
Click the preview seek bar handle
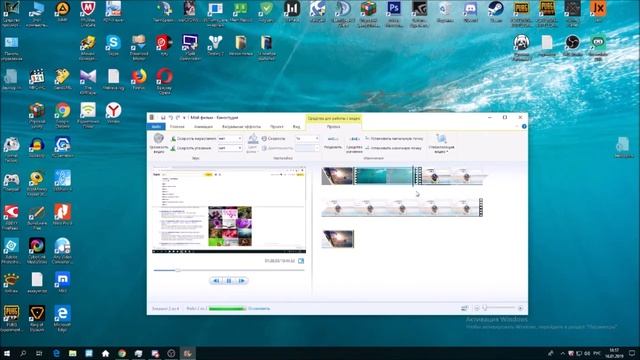click(178, 270)
